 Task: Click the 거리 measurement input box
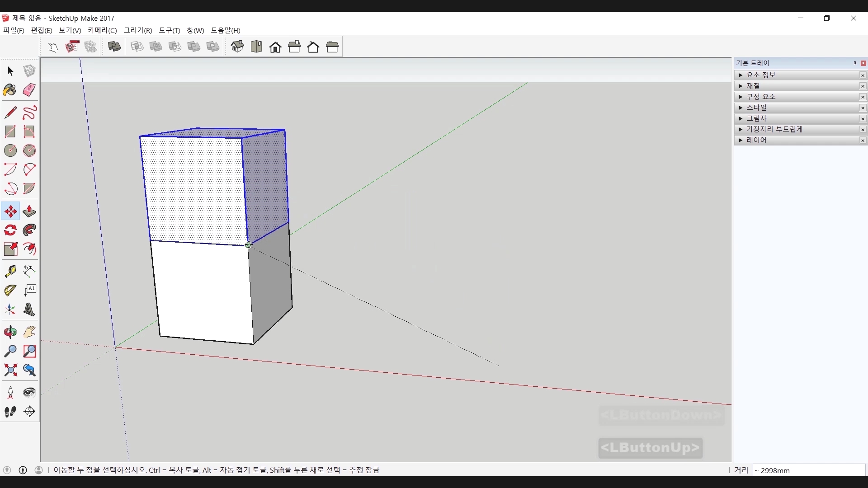[x=808, y=470]
